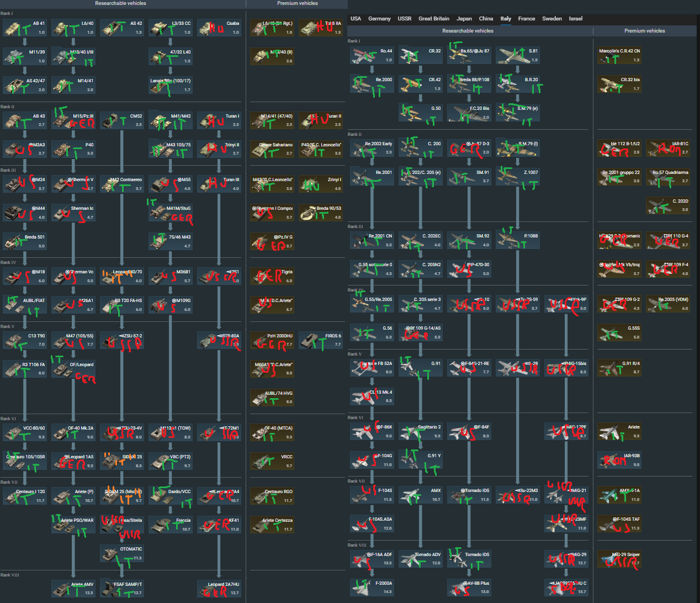Open the USSR nation tab
Image resolution: width=700 pixels, height=603 pixels.
click(x=405, y=18)
